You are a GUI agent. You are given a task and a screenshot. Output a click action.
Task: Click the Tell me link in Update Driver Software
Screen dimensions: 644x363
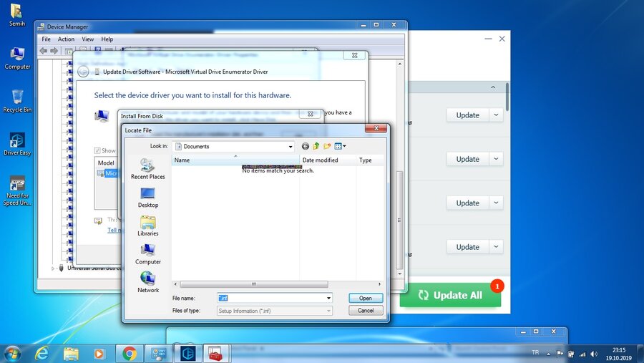(113, 231)
